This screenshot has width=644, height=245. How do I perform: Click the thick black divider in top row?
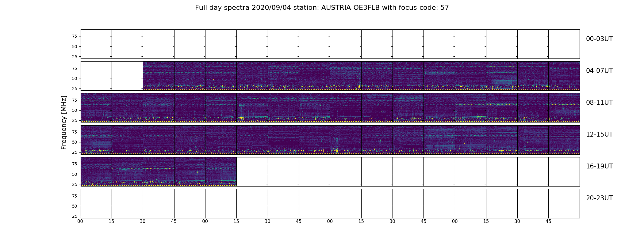click(x=299, y=44)
